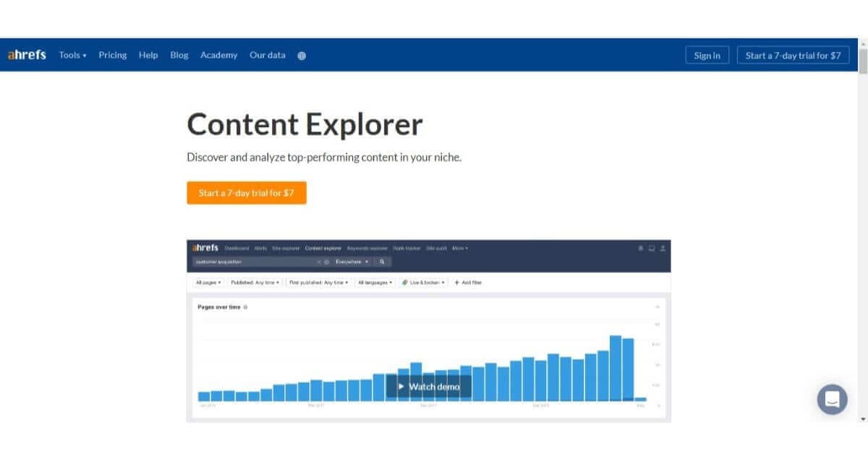Viewport: 868px width, 461px height.
Task: Open the Live & broken filter in the demo
Action: (424, 283)
